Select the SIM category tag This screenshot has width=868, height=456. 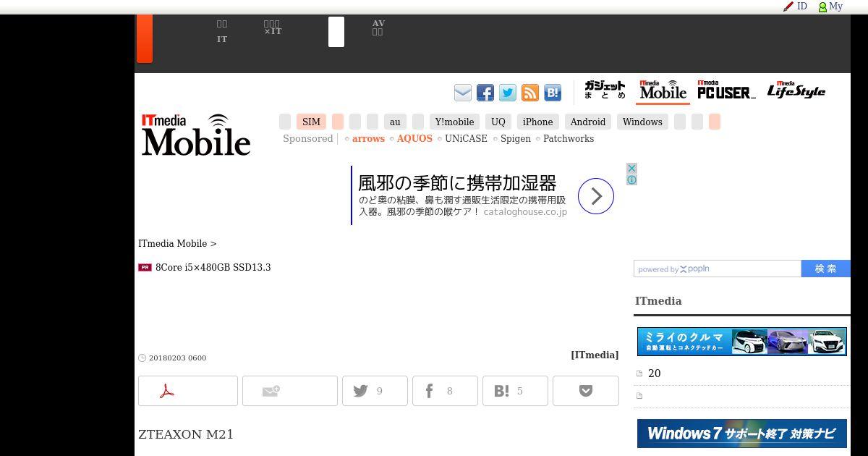point(311,122)
